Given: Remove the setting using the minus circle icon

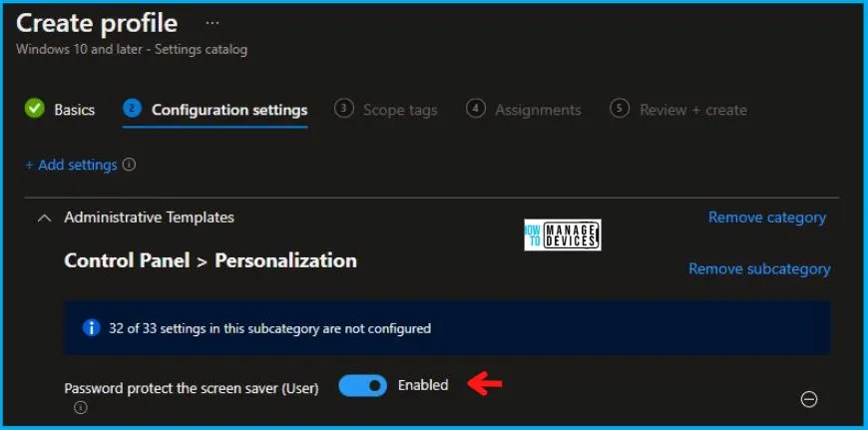Looking at the screenshot, I should pos(809,399).
